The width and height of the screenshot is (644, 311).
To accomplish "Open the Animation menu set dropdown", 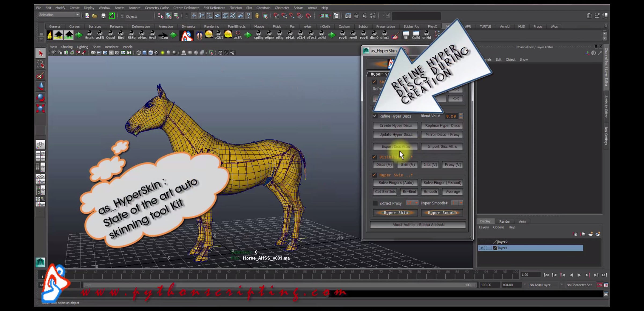I will coord(59,15).
